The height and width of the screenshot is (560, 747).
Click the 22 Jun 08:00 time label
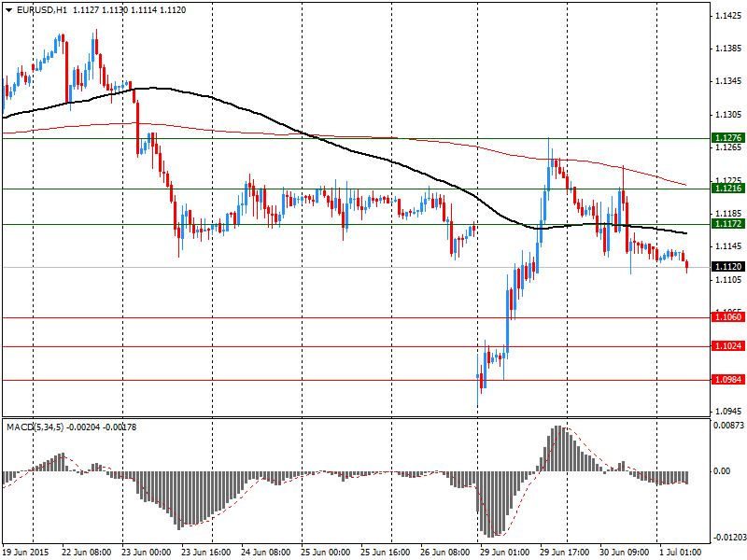click(x=86, y=553)
